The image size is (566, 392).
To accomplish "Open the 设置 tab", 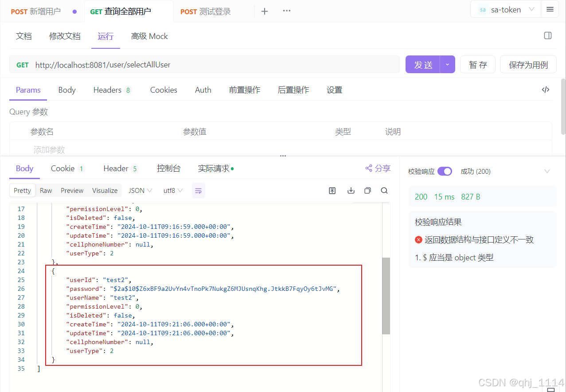I will 335,90.
